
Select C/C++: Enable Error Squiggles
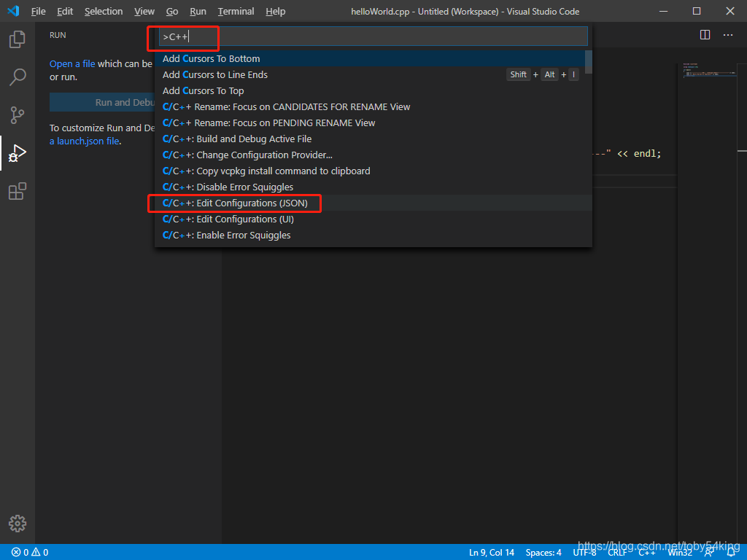point(373,236)
